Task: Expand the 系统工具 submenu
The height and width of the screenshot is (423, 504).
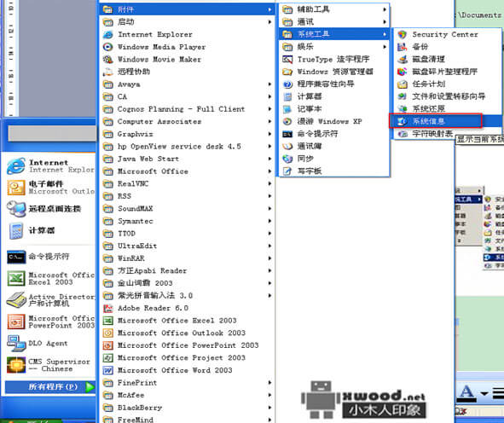Action: [x=334, y=34]
